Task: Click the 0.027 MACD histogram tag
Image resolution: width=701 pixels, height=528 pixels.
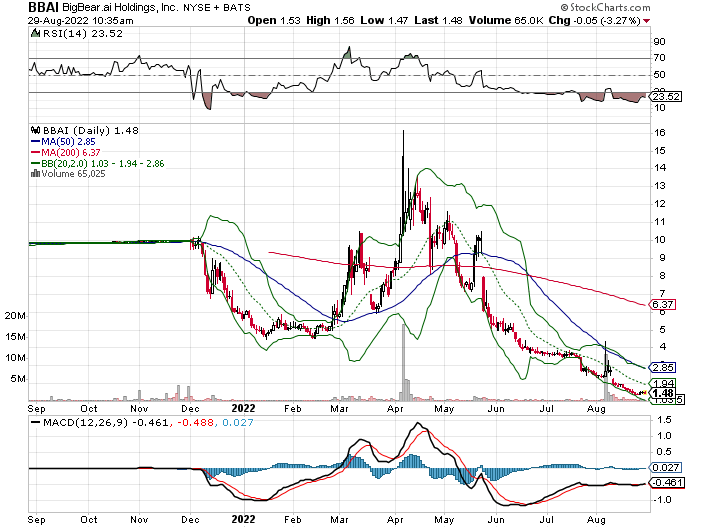Action: pos(666,468)
